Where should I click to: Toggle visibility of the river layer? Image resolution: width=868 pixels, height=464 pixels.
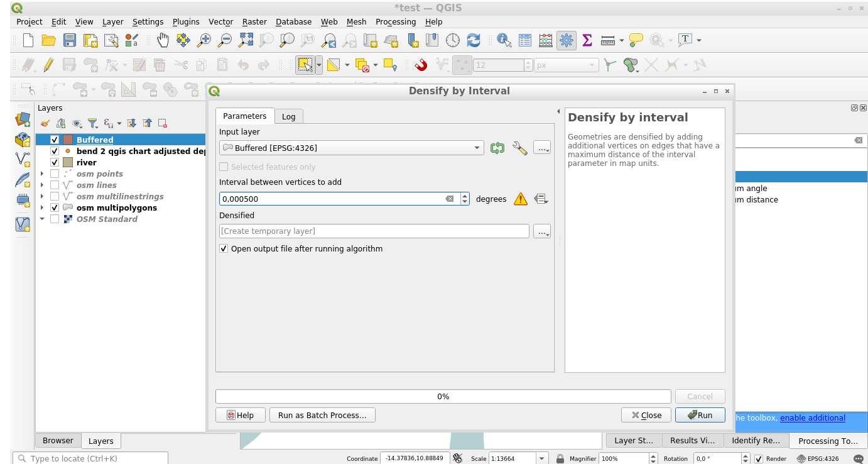[x=55, y=162]
